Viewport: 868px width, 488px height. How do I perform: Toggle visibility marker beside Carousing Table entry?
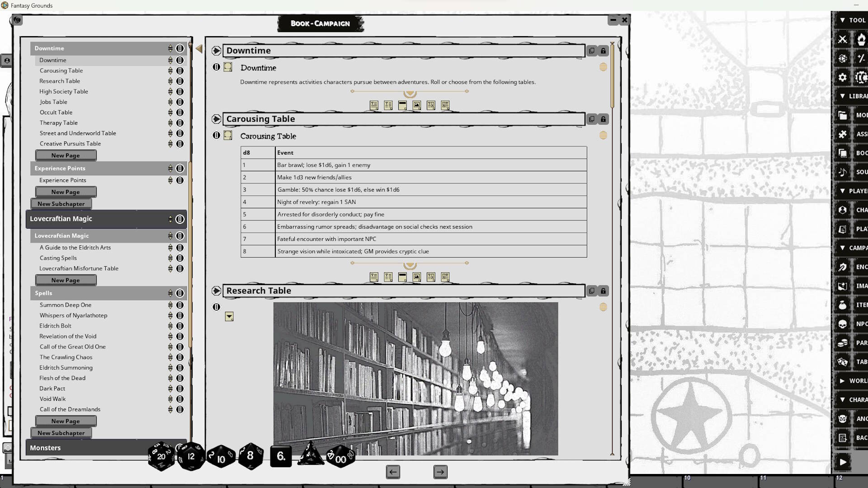point(180,70)
